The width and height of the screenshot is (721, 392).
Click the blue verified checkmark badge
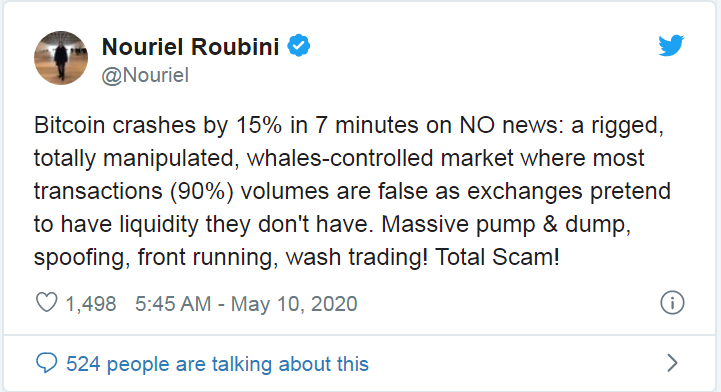(299, 45)
